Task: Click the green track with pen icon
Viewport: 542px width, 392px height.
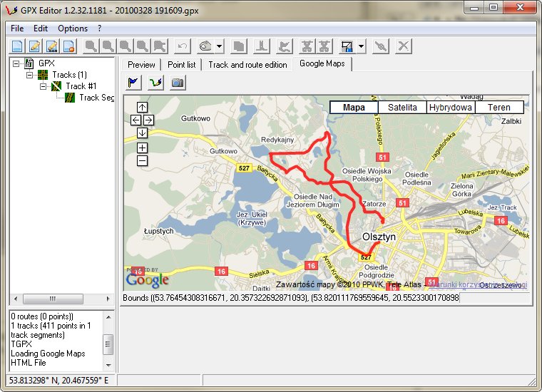Action: (155, 83)
